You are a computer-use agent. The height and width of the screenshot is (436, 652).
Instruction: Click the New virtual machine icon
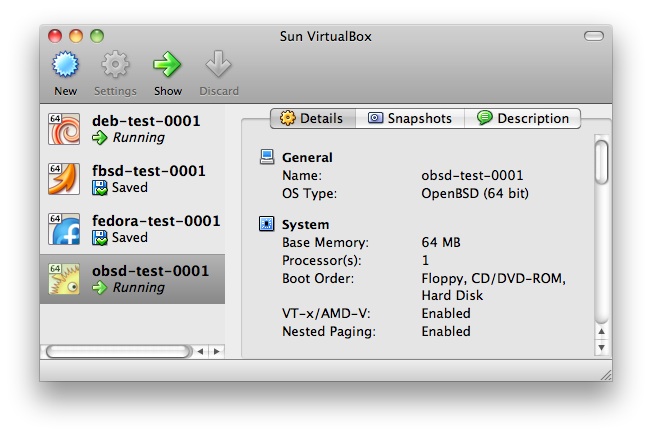pos(65,64)
